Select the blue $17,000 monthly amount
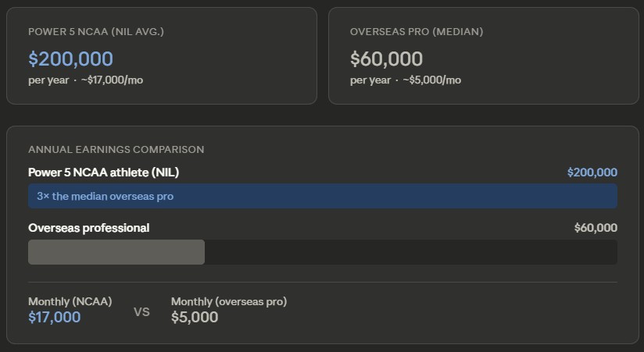 click(x=54, y=317)
